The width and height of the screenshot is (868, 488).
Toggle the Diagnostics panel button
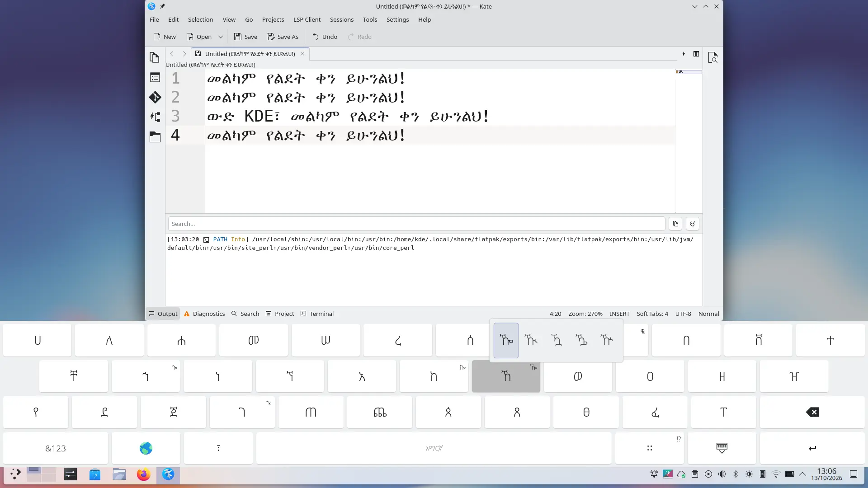204,314
